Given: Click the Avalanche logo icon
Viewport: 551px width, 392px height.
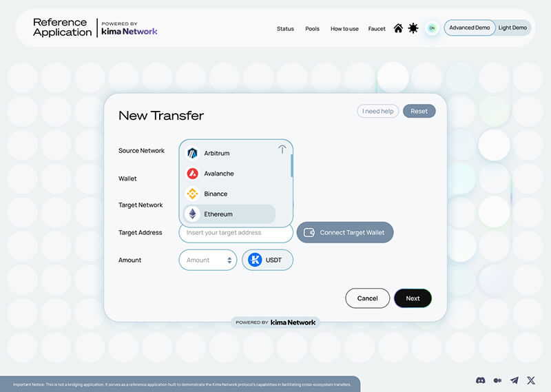Looking at the screenshot, I should tap(192, 174).
